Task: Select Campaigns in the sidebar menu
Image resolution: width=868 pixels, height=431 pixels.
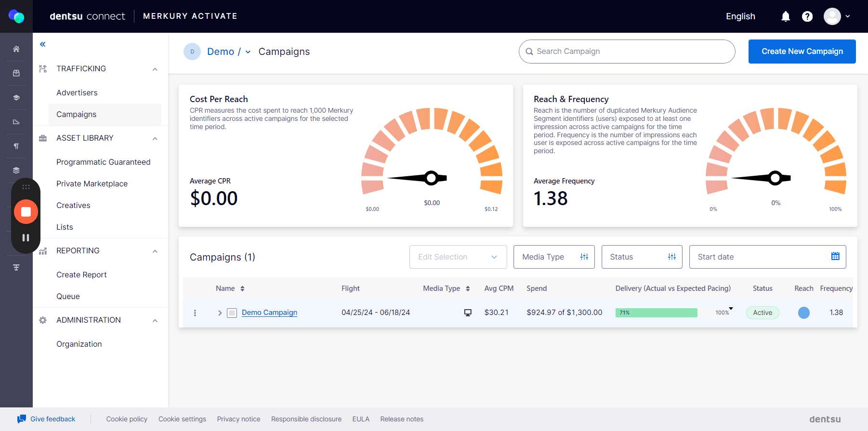Action: pyautogui.click(x=105, y=114)
